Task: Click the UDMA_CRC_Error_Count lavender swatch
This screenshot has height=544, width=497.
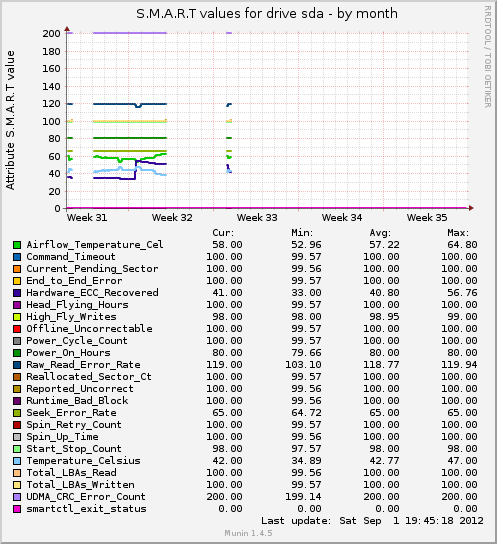Action: (x=17, y=497)
